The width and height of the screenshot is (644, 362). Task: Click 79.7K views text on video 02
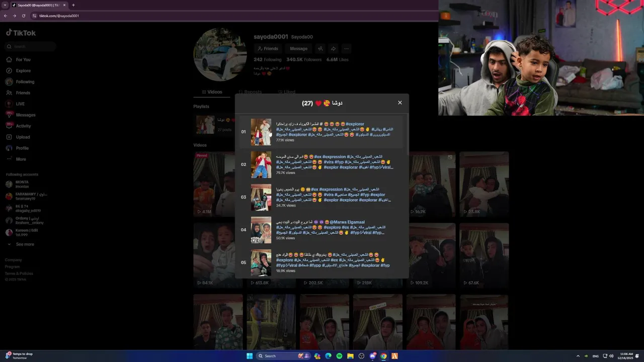tap(285, 172)
